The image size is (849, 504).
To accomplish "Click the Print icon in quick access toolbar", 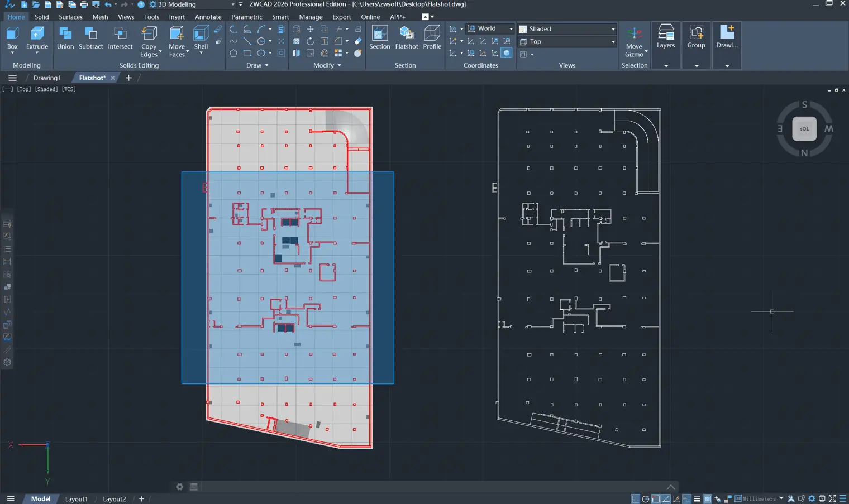I will coord(84,4).
